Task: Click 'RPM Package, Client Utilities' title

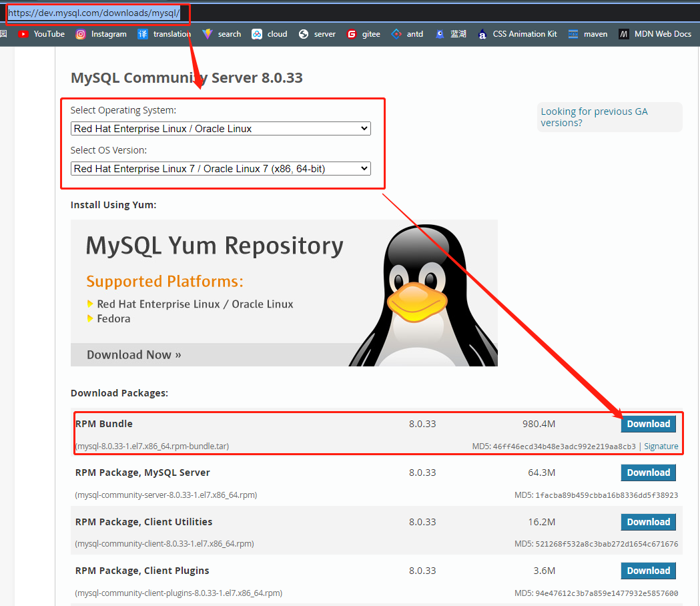Action: 143,522
